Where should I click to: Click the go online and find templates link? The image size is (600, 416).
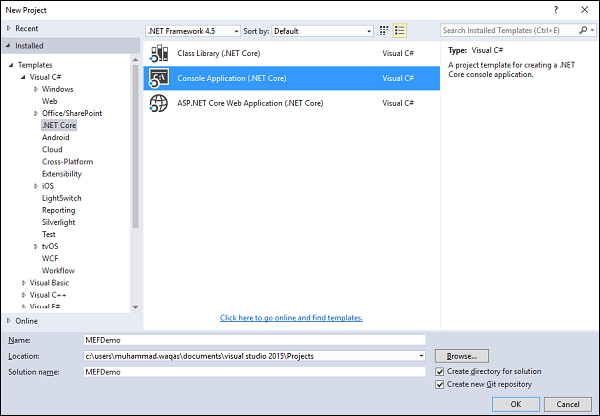291,318
